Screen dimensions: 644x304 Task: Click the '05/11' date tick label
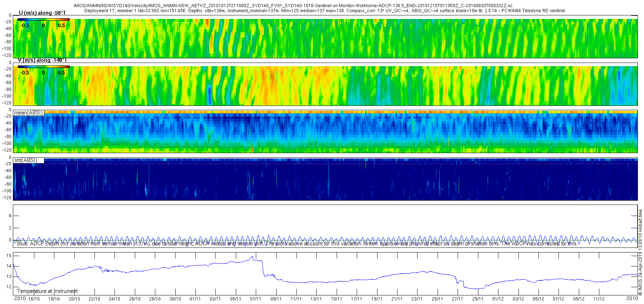click(236, 299)
